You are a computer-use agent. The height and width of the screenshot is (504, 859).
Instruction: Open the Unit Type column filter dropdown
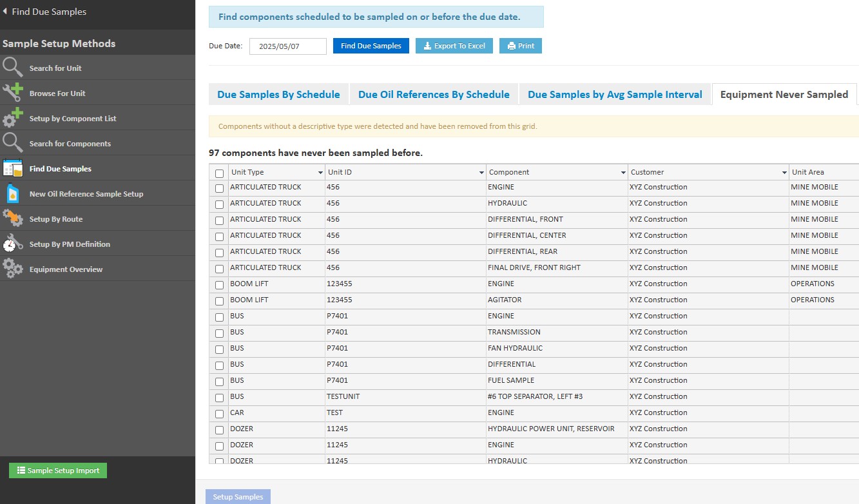coord(320,173)
